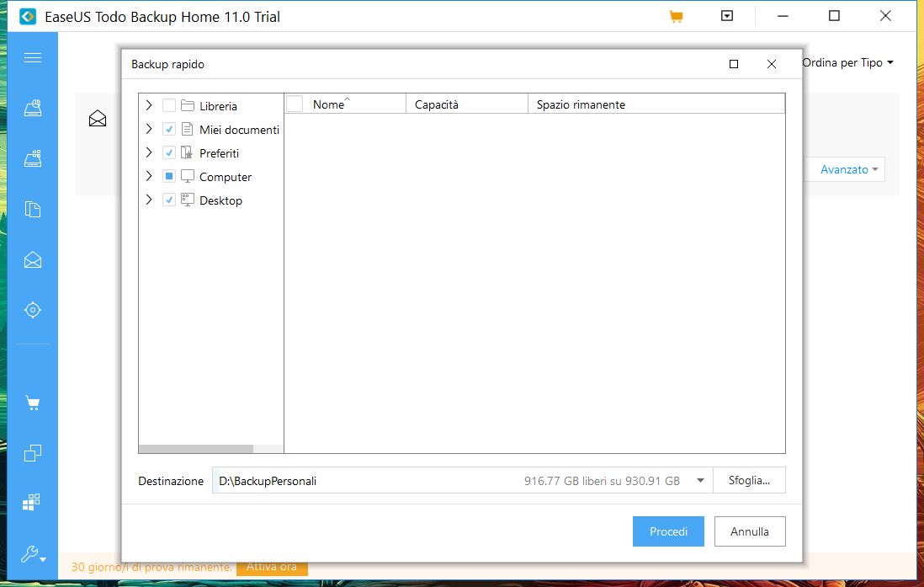This screenshot has height=587, width=924.
Task: Open the title bar dropdown menu icon
Action: pyautogui.click(x=727, y=16)
